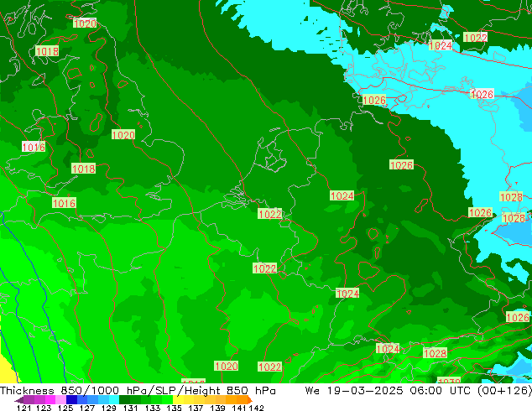Click the 1028 label beside the bottom 1024 label
The height and width of the screenshot is (411, 532).
click(x=435, y=353)
